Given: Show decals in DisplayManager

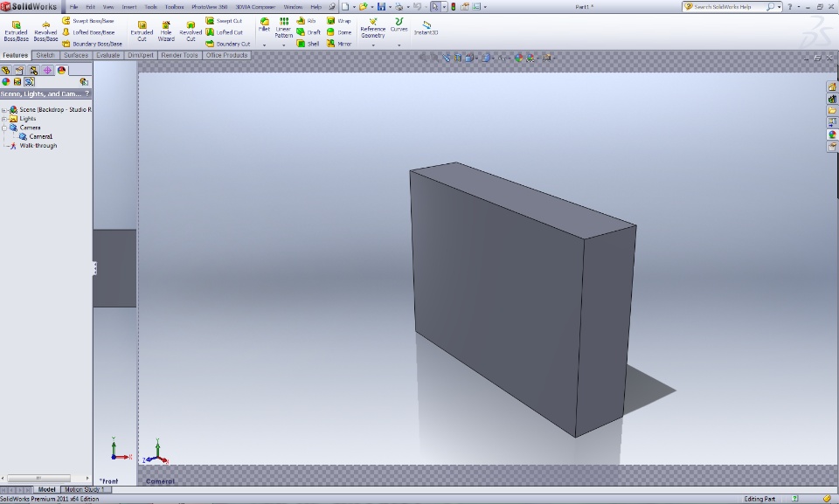Looking at the screenshot, I should [17, 82].
